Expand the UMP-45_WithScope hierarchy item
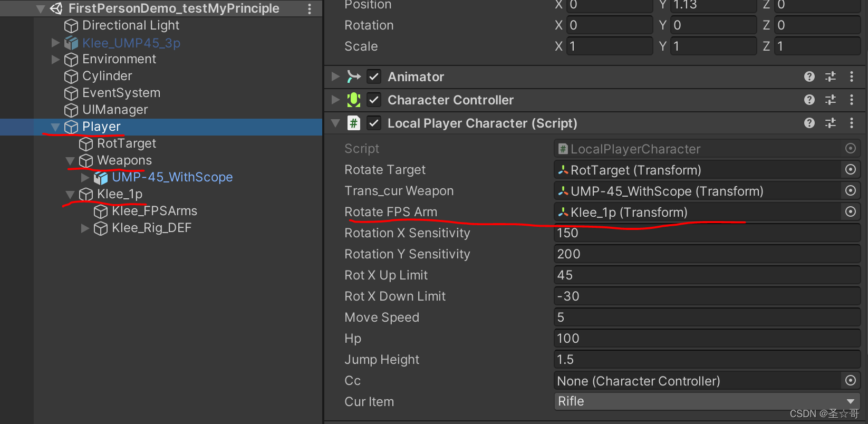The image size is (868, 424). pyautogui.click(x=85, y=178)
